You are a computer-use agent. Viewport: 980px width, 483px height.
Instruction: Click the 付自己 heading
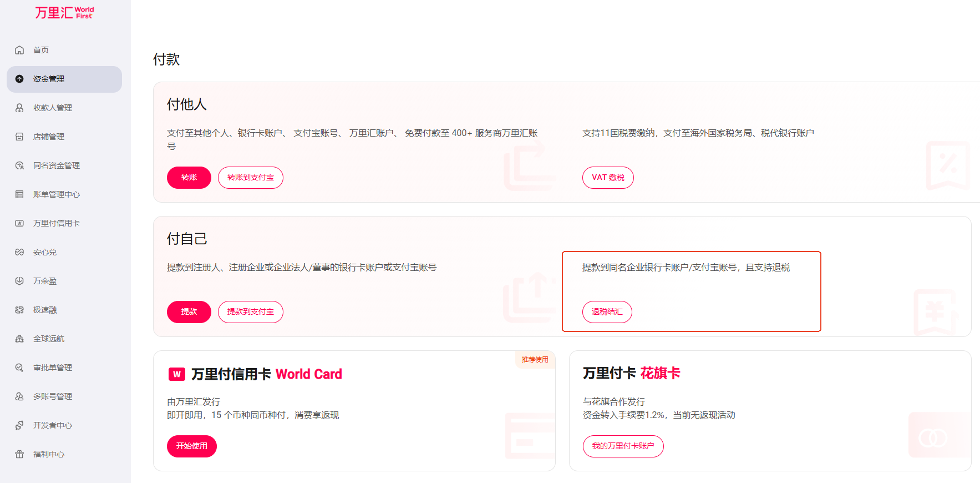pyautogui.click(x=187, y=239)
